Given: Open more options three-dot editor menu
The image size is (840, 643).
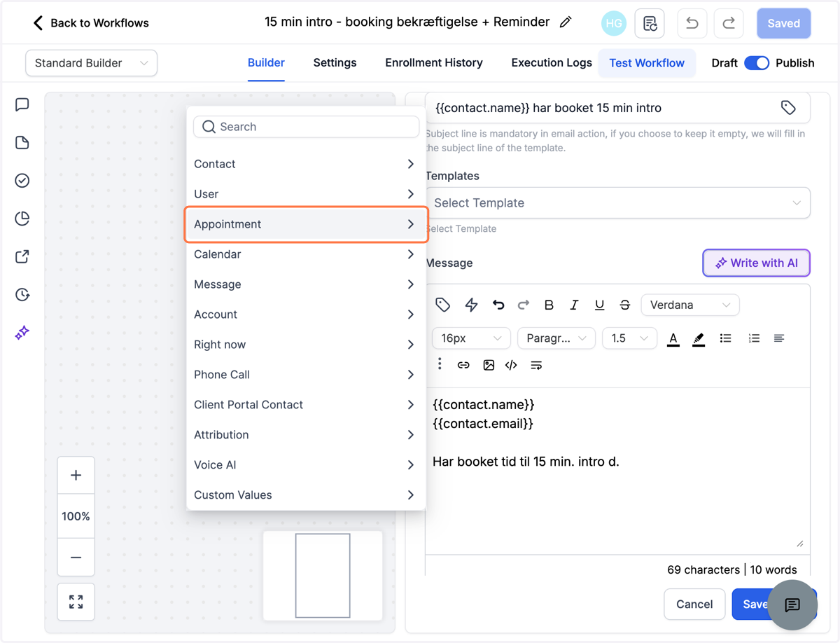Looking at the screenshot, I should [x=440, y=364].
